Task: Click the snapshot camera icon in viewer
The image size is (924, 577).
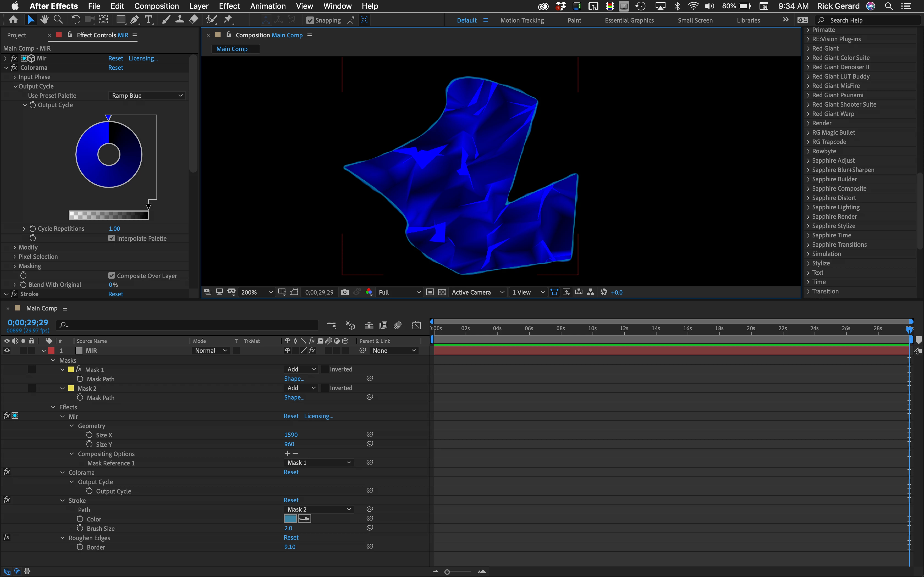Action: click(x=344, y=292)
